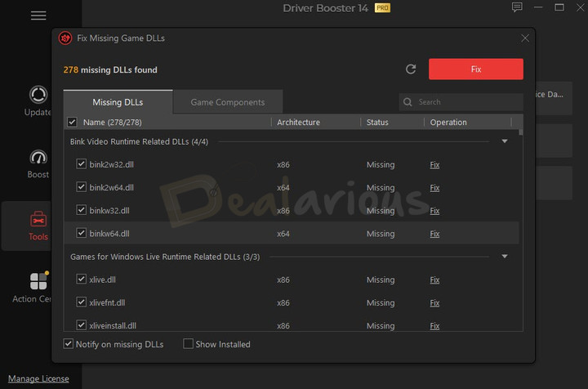Sort by the Architecture column header
The image size is (588, 389).
coord(298,122)
